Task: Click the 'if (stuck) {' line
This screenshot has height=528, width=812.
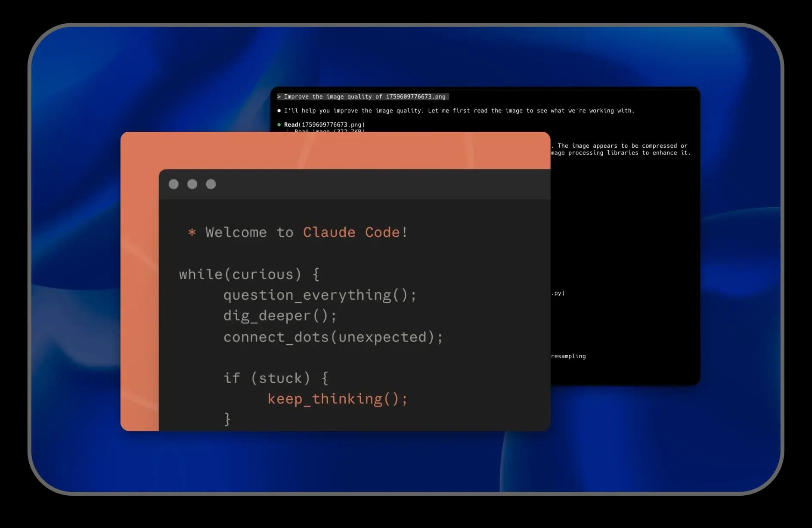Action: (x=276, y=378)
